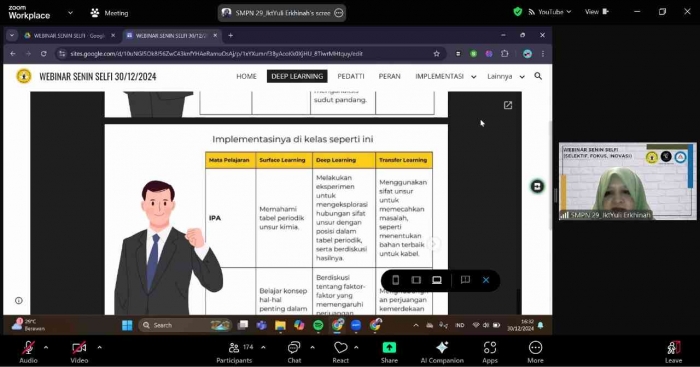Select large screen preview mode
Image resolution: width=700 pixels, height=367 pixels.
pyautogui.click(x=437, y=280)
